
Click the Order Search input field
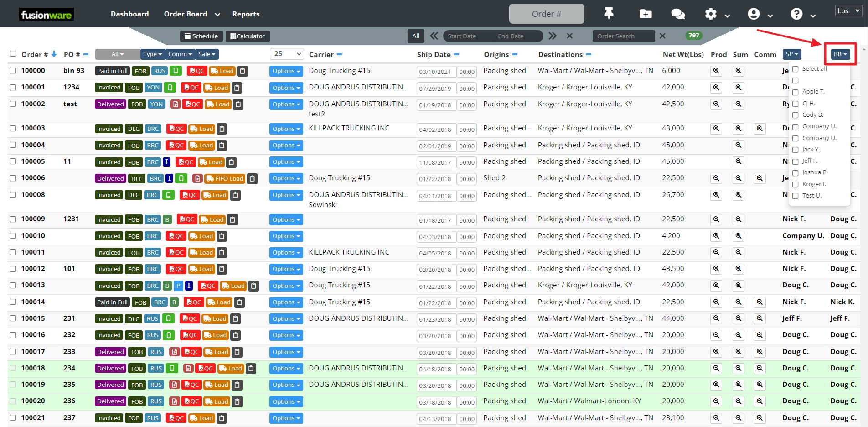point(623,36)
